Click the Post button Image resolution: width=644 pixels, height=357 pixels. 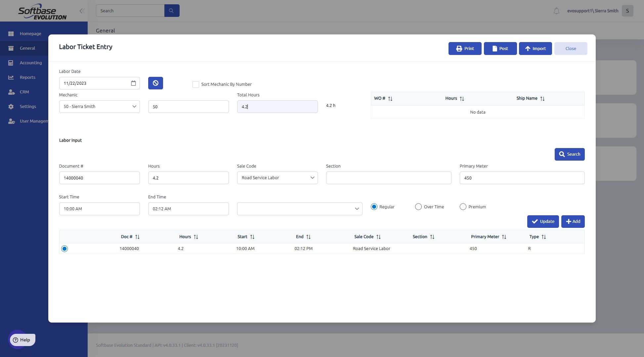[x=500, y=48]
